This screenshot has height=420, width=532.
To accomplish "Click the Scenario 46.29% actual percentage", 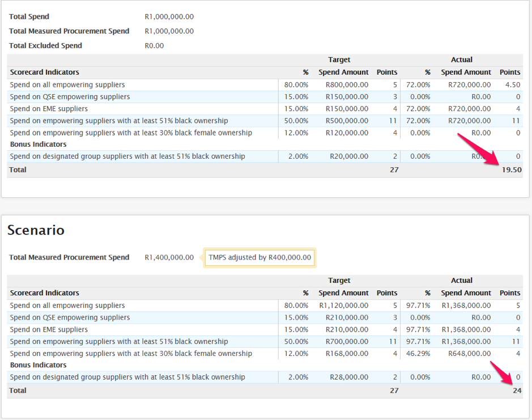I will coord(418,354).
